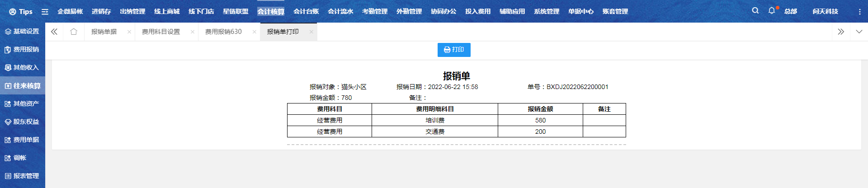Click the 经营费用 cell in 培训费 row

330,120
